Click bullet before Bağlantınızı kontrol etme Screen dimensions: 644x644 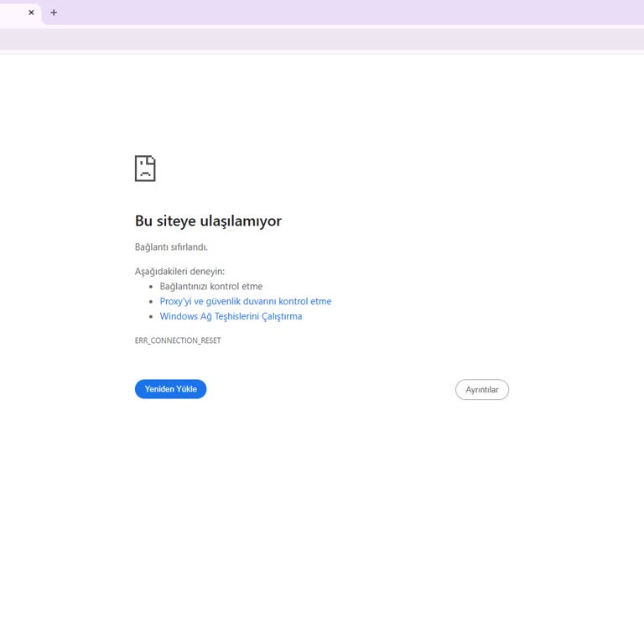[x=151, y=287]
